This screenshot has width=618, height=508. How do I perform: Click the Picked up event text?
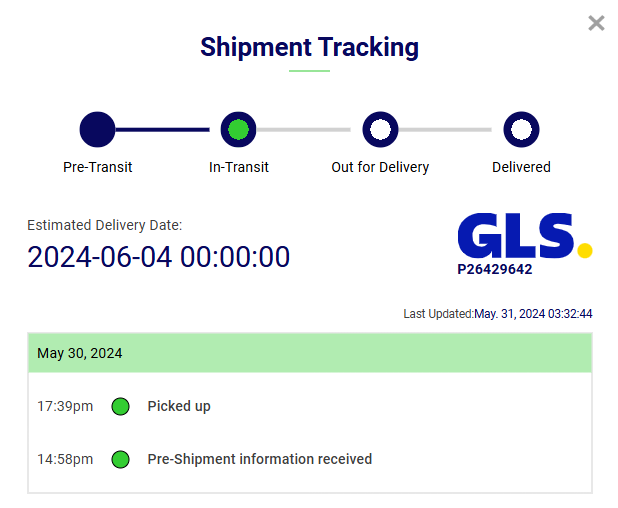179,406
